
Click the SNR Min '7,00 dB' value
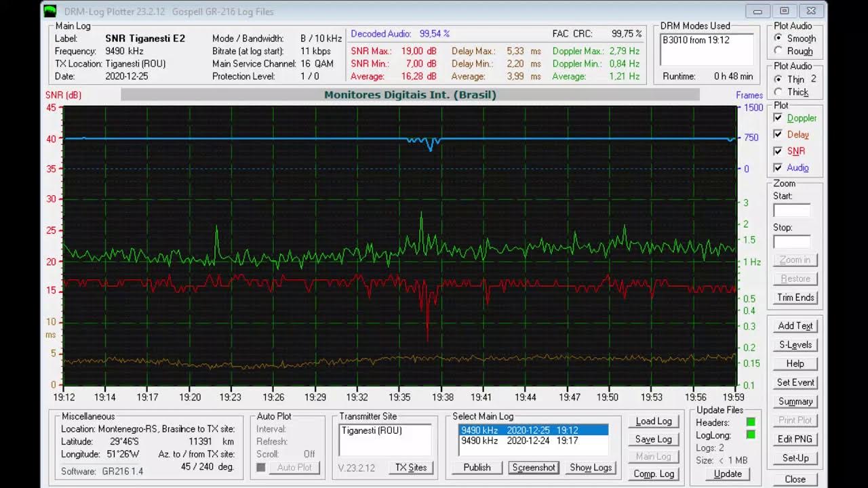[x=421, y=64]
